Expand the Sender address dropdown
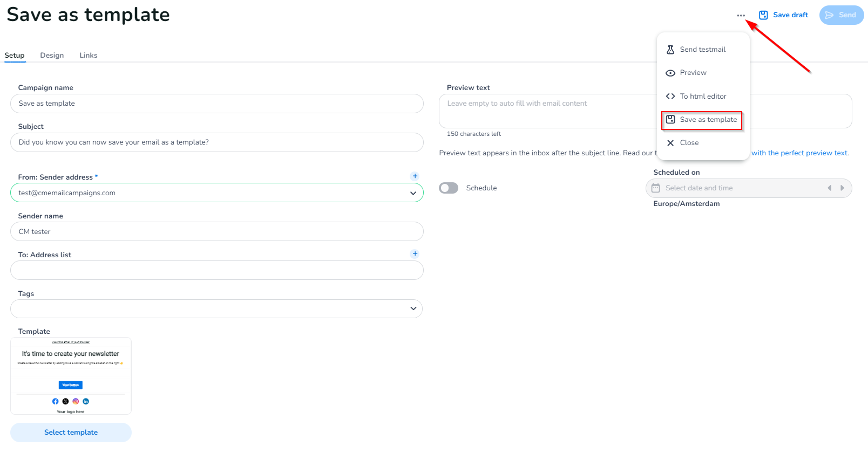The image size is (868, 453). (413, 193)
